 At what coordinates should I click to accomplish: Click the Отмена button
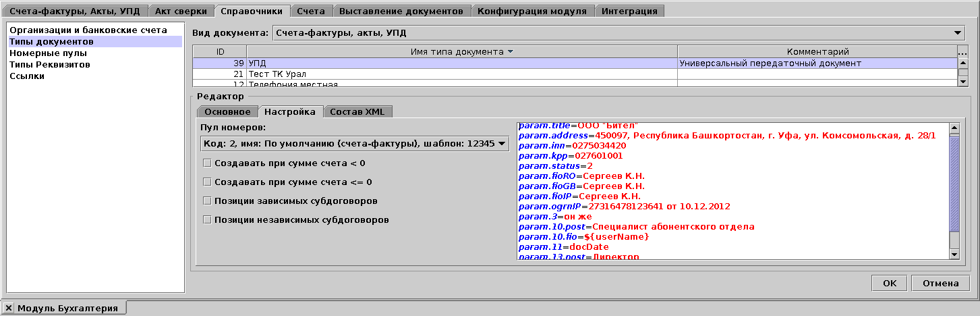tap(940, 284)
